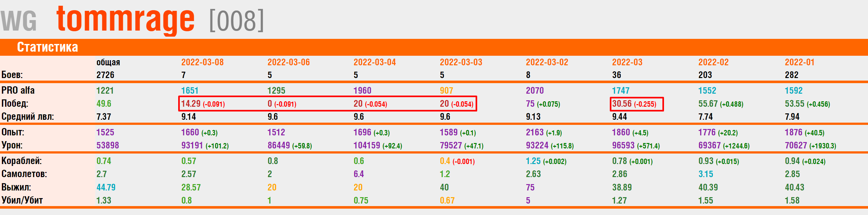Click the 30.56 win rate value
This screenshot has height=215, width=868.
pos(622,104)
